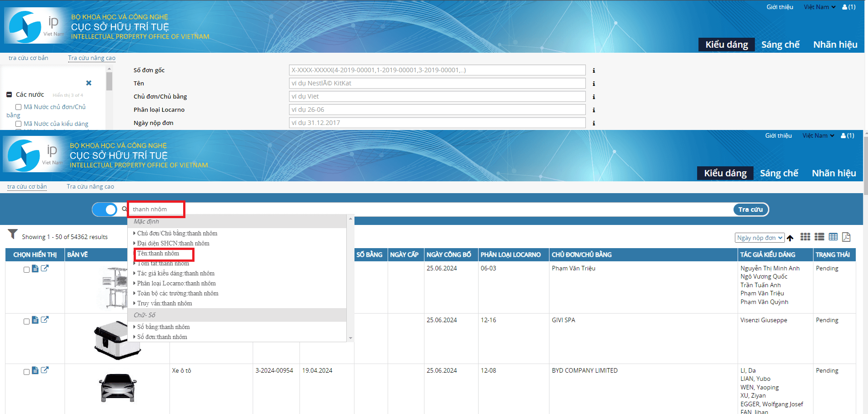Viewport: 868px width, 414px height.
Task: Check the 'Mã Nước của kiểu dáng' checkbox
Action: click(19, 124)
